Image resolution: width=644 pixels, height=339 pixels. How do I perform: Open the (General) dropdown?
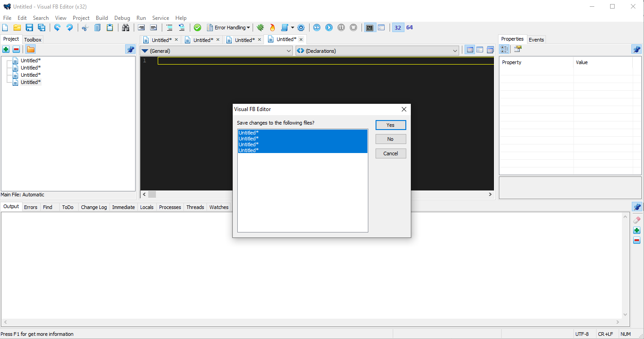tap(216, 51)
